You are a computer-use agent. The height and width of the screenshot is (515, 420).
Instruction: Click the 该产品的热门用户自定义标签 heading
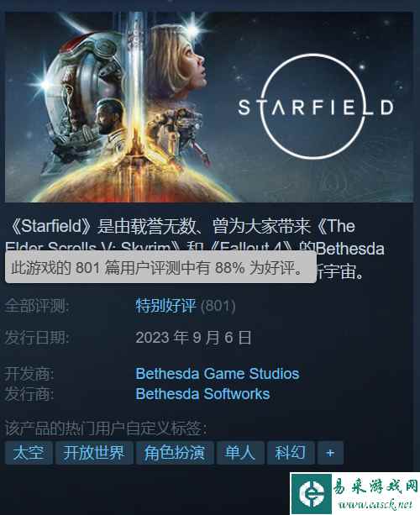tap(106, 428)
